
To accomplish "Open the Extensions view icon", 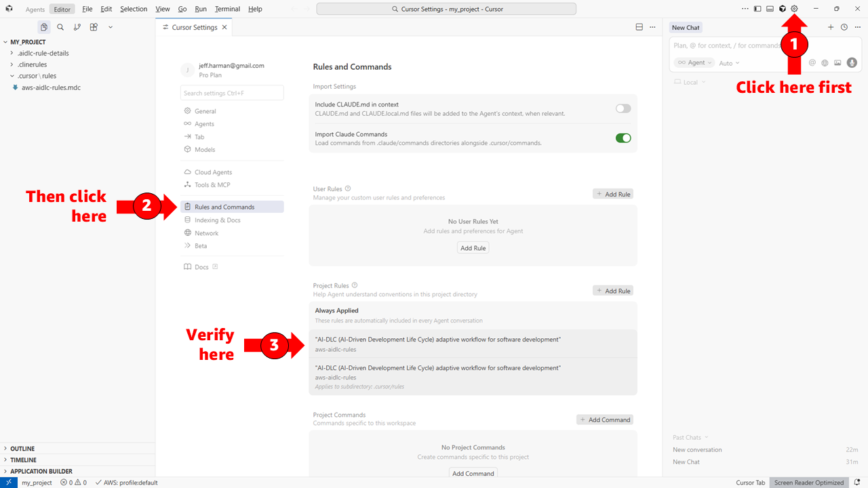I will (x=94, y=27).
